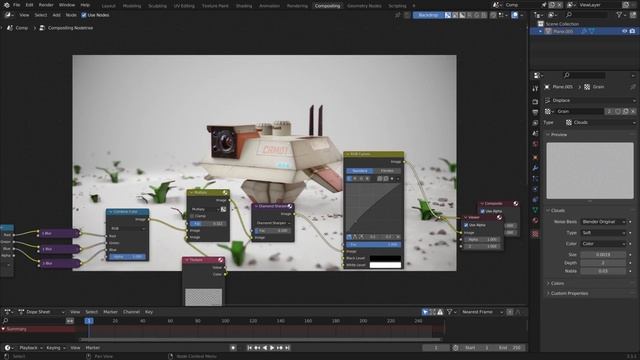Collapse the Clouds panel
Screen dimensions: 640x360
(x=557, y=211)
